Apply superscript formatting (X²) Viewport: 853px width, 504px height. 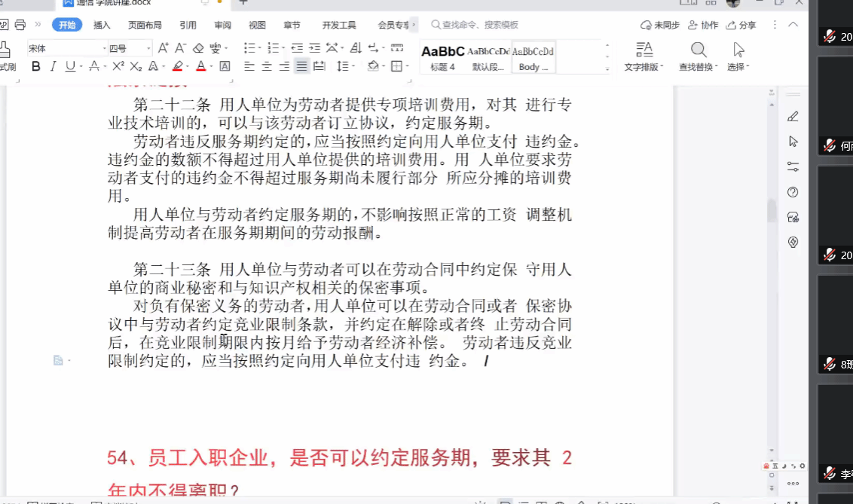click(x=117, y=66)
